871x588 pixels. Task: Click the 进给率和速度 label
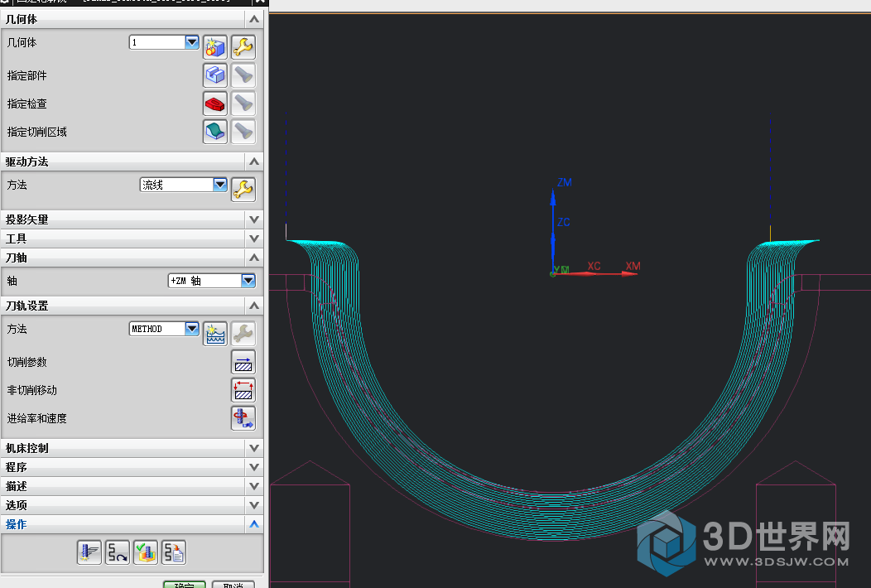tap(36, 418)
